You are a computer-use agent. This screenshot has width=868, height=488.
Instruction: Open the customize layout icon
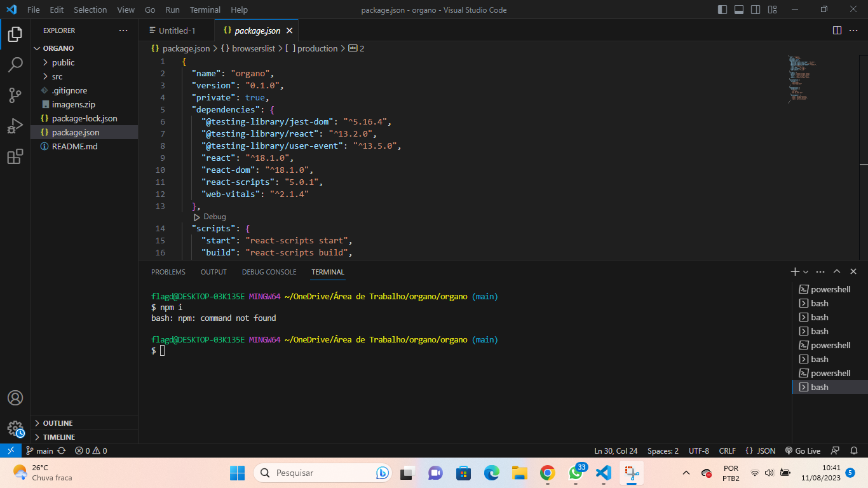click(772, 10)
